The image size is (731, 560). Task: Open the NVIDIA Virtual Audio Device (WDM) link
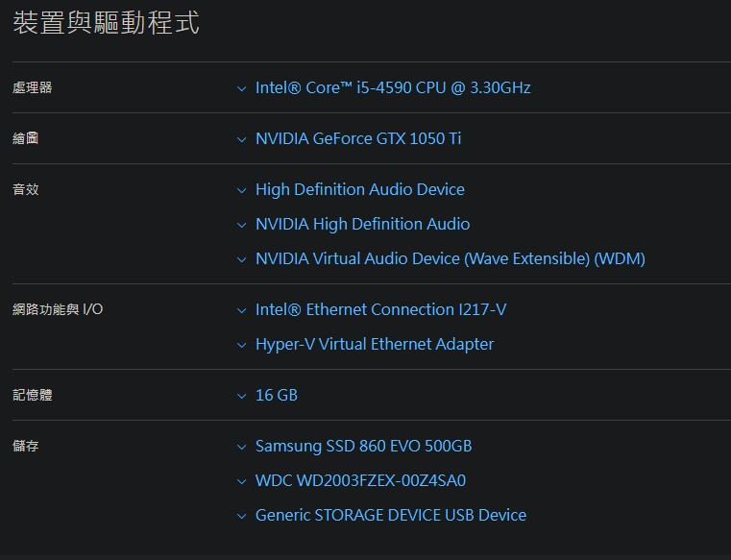tap(451, 258)
